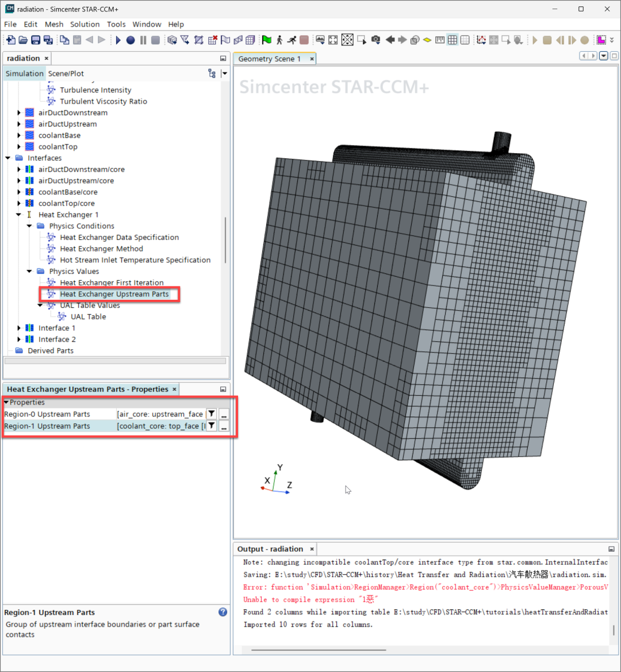Screen dimensions: 621x672
Task: Run the simulation running figure icon
Action: [292, 40]
